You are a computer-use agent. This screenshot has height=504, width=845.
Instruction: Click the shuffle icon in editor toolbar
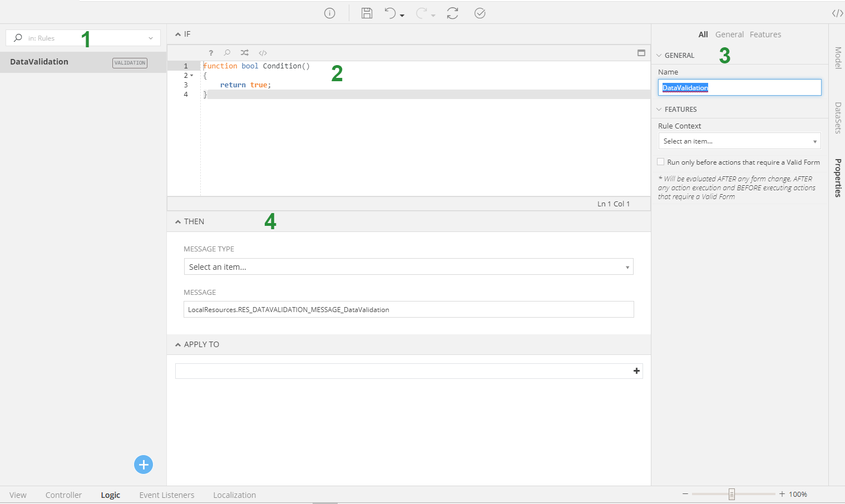pyautogui.click(x=245, y=53)
